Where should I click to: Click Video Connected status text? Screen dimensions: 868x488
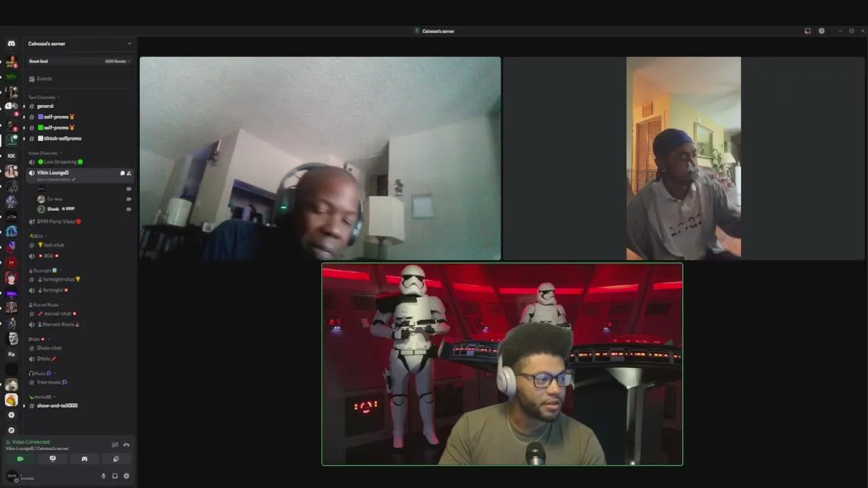(31, 442)
